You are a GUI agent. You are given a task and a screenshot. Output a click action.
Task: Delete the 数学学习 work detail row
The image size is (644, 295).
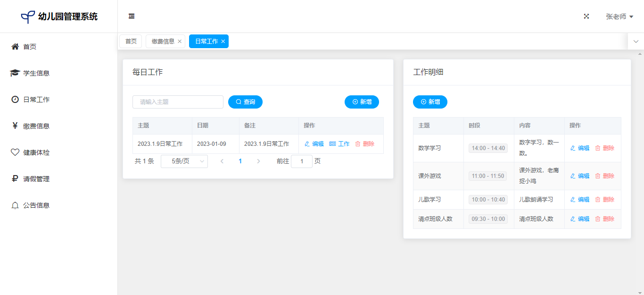604,148
